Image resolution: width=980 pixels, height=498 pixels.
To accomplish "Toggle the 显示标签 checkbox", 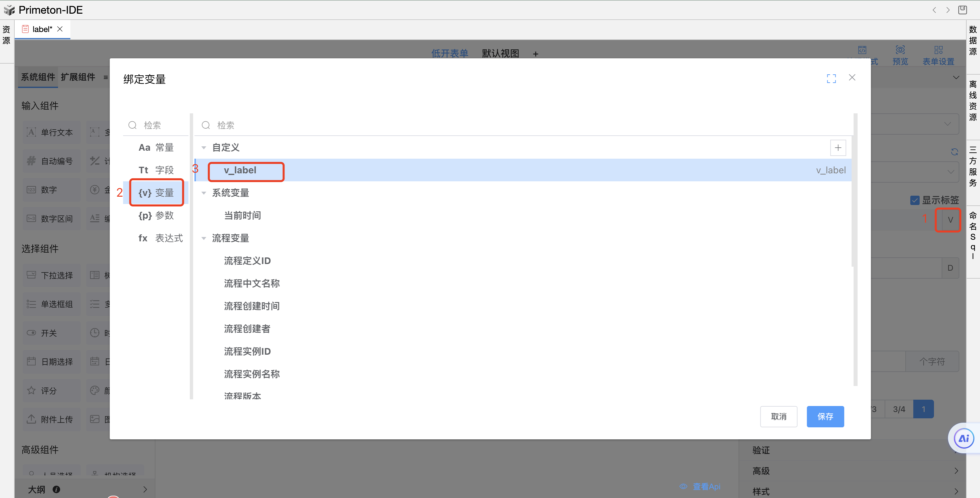I will pos(915,200).
